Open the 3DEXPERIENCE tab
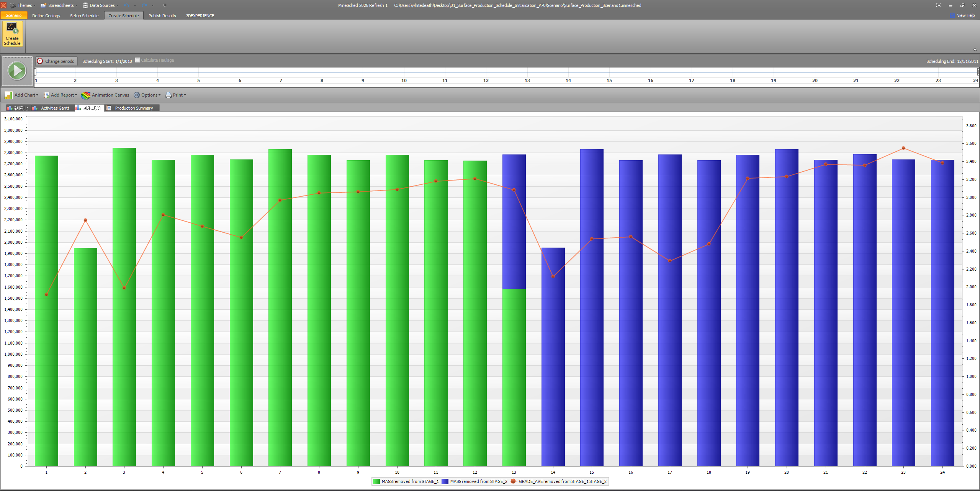Image resolution: width=980 pixels, height=491 pixels. [x=200, y=16]
